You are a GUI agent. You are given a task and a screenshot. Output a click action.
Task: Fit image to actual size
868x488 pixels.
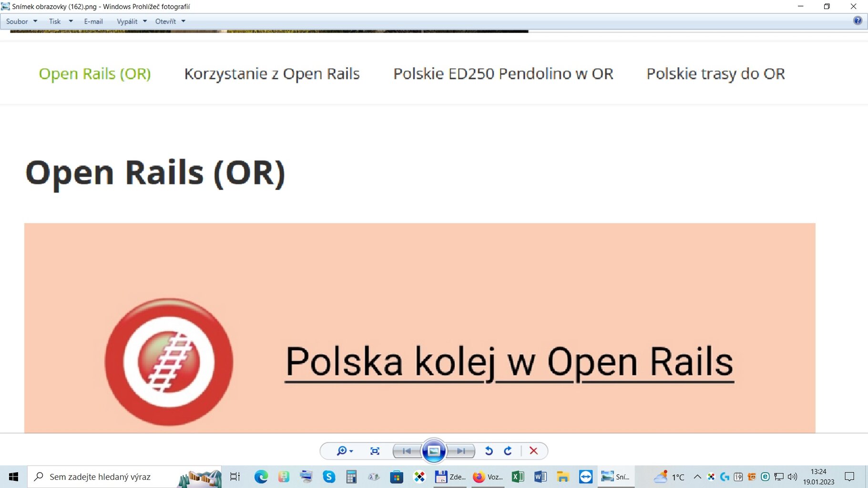(375, 451)
